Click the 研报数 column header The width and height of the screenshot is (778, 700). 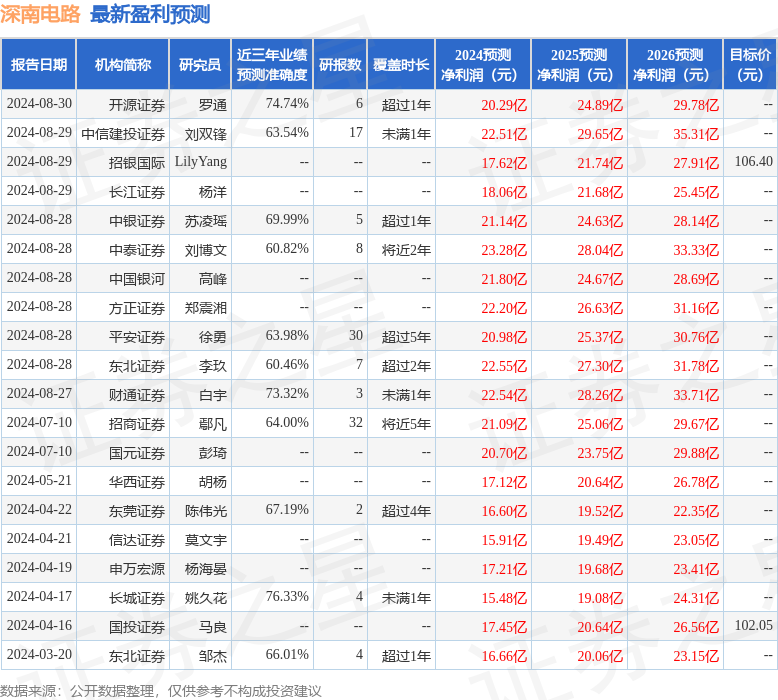[340, 64]
